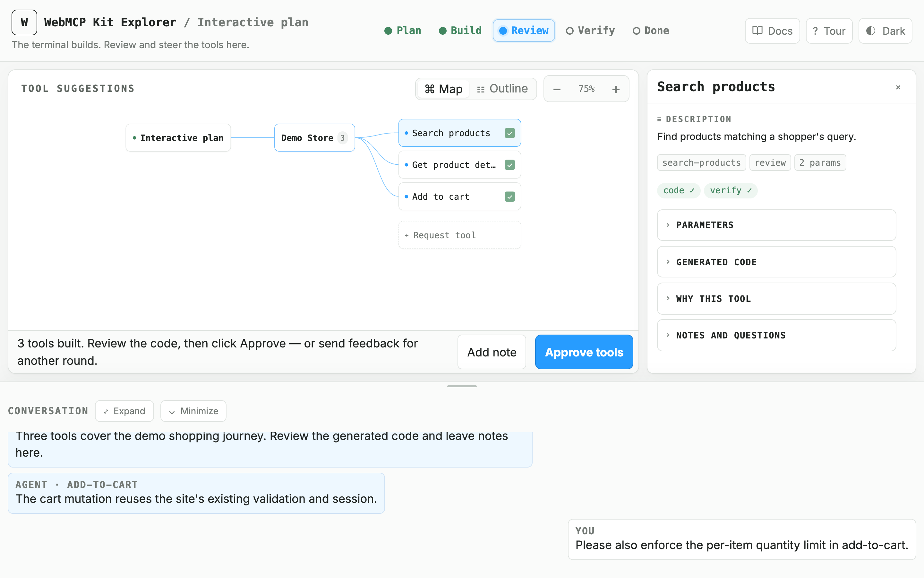Click the code ✓ badge
Screen dimensions: 924x578
pos(679,190)
